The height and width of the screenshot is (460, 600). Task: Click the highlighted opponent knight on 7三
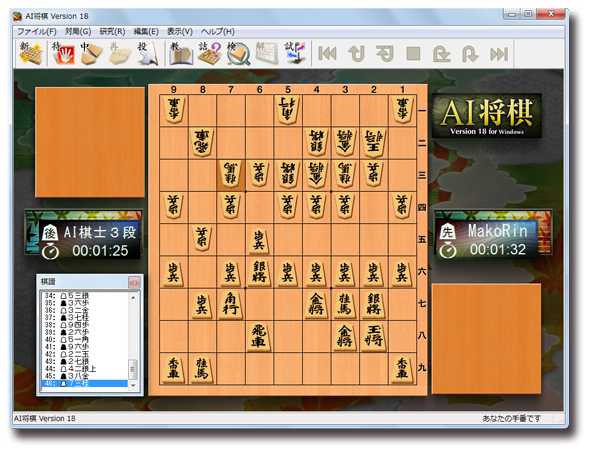pos(231,175)
